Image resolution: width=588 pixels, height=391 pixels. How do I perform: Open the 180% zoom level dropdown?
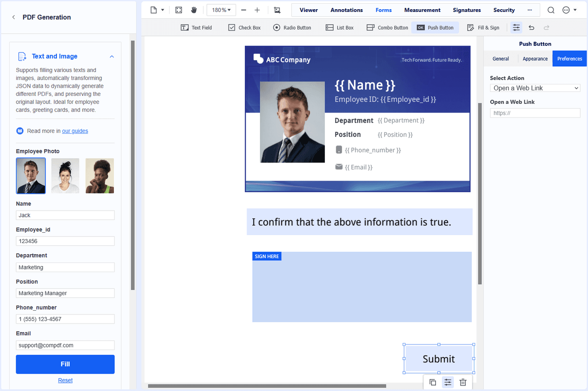[x=221, y=10]
